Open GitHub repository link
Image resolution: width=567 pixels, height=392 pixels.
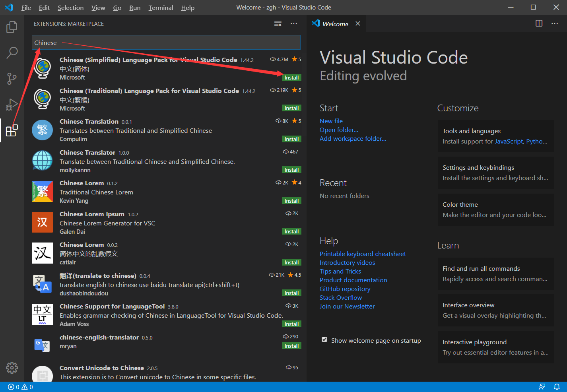pyautogui.click(x=345, y=289)
